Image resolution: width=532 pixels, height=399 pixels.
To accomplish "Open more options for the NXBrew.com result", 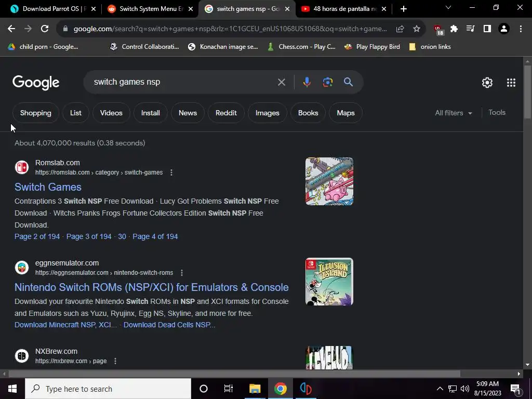I will tap(115, 361).
